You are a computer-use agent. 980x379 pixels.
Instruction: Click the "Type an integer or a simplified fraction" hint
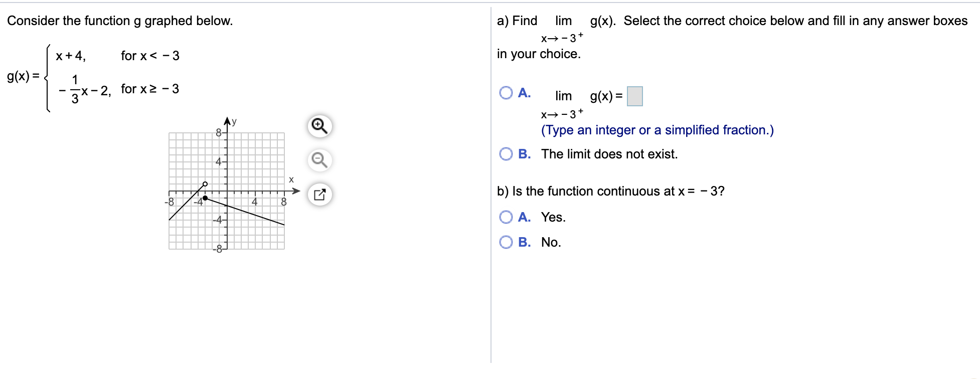point(657,130)
